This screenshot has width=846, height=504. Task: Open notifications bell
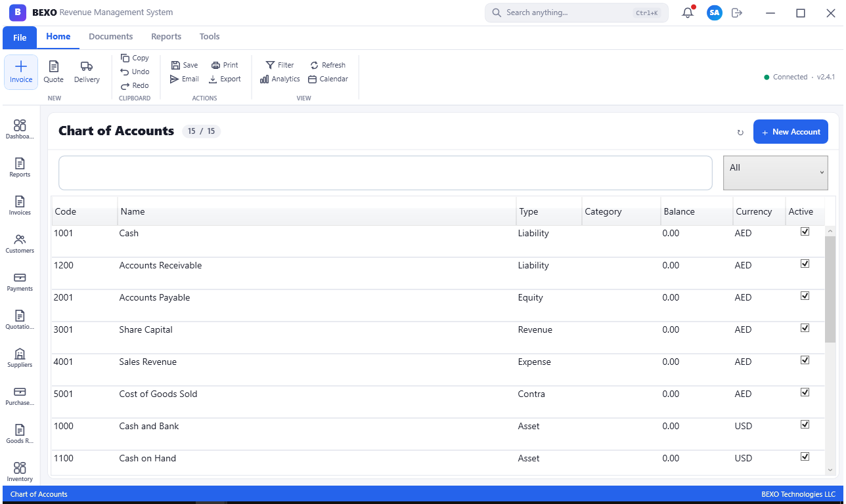pyautogui.click(x=688, y=12)
